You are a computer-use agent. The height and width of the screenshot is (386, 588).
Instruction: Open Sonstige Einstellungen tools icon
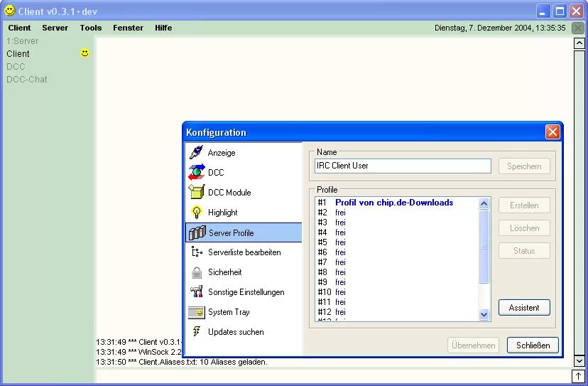point(197,291)
